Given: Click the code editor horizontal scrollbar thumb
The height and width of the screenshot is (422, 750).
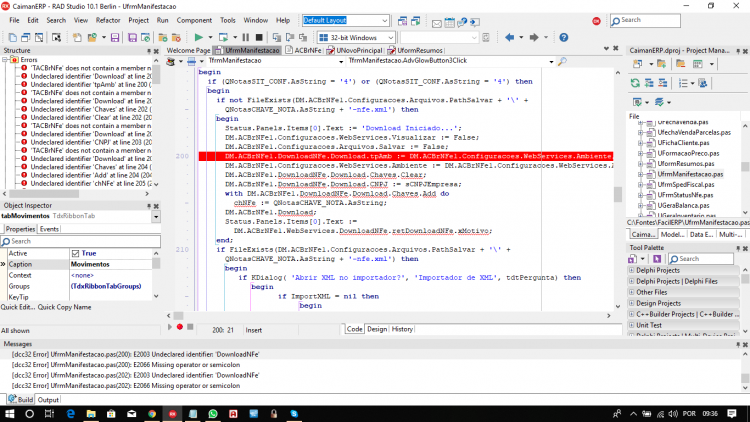Looking at the screenshot, I should coord(178,316).
